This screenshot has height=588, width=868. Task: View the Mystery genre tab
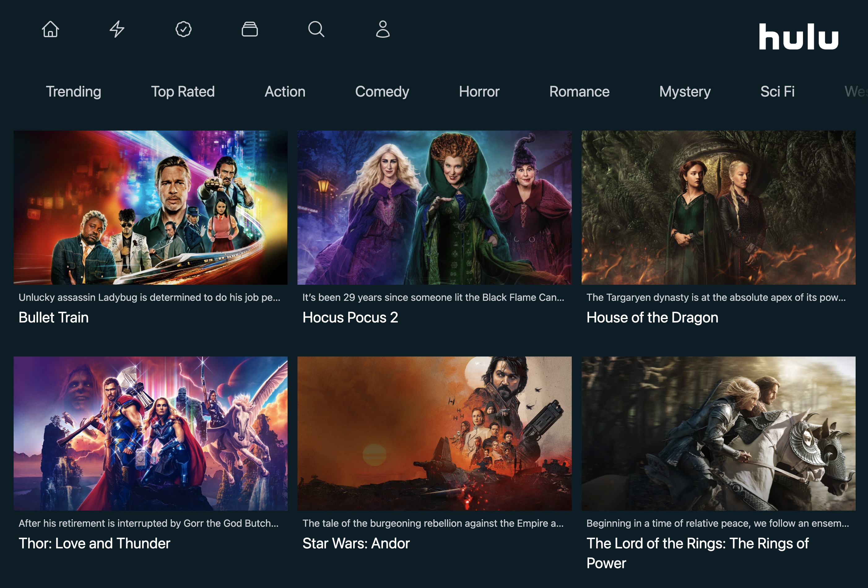point(685,92)
